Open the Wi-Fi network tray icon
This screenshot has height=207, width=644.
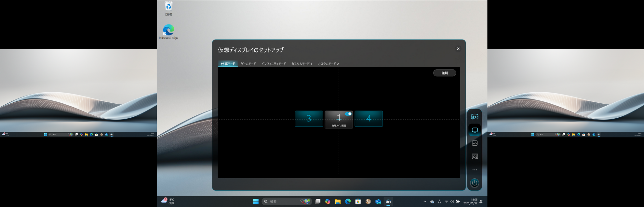pos(447,201)
